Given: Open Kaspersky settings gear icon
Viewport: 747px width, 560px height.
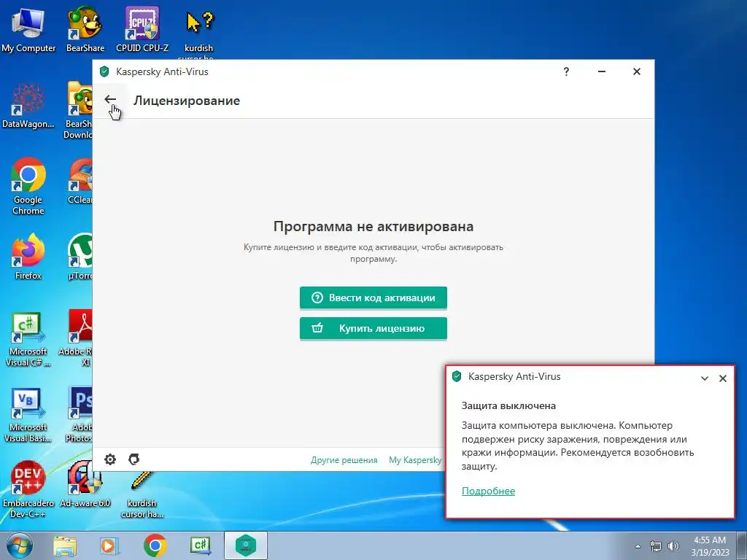Looking at the screenshot, I should point(110,459).
